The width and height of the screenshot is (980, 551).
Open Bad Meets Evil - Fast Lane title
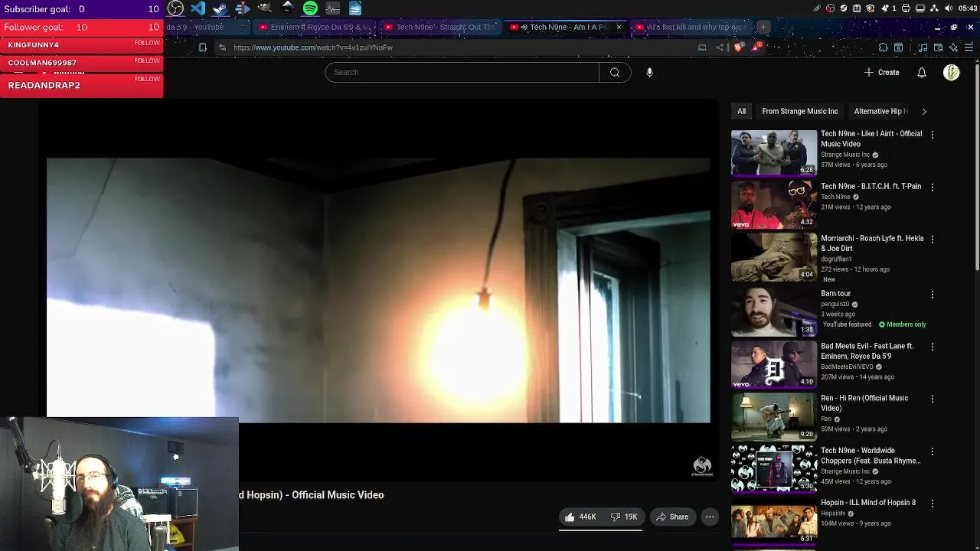[867, 351]
